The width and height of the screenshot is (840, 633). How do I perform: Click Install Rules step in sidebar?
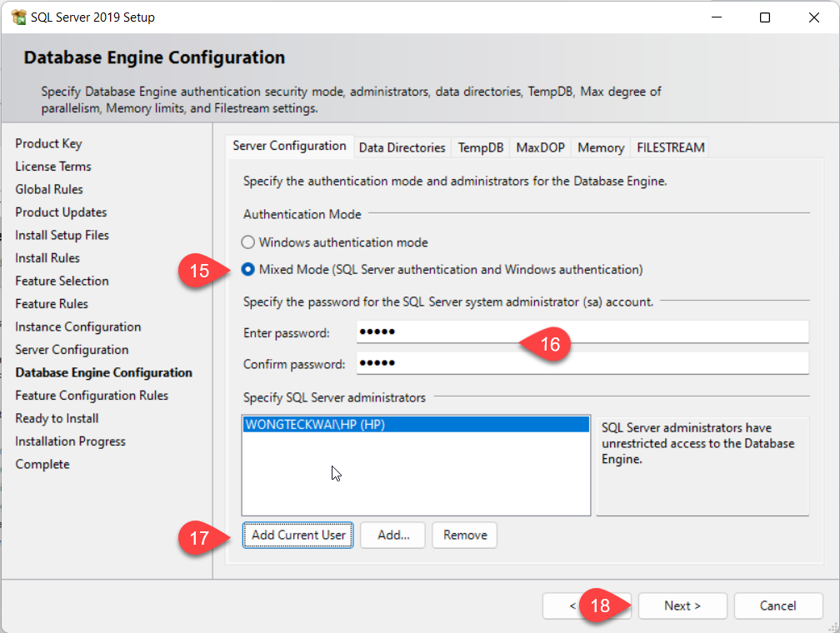click(x=47, y=258)
